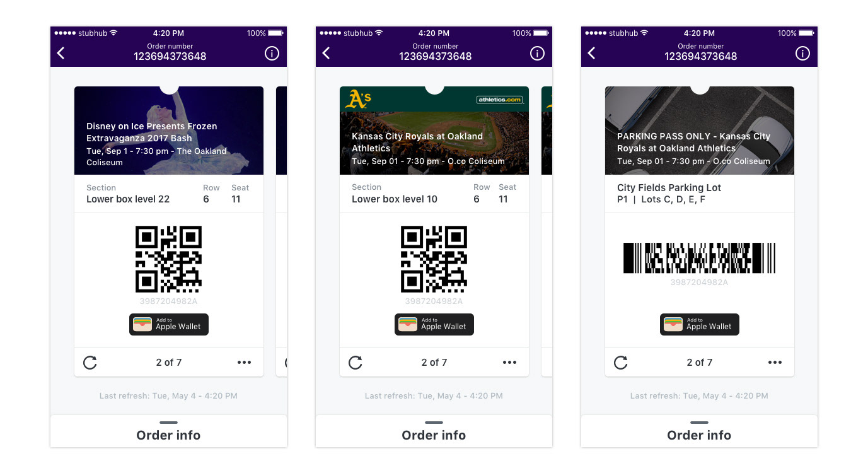This screenshot has height=473, width=868.
Task: Open more options on the parking pass
Action: [775, 363]
